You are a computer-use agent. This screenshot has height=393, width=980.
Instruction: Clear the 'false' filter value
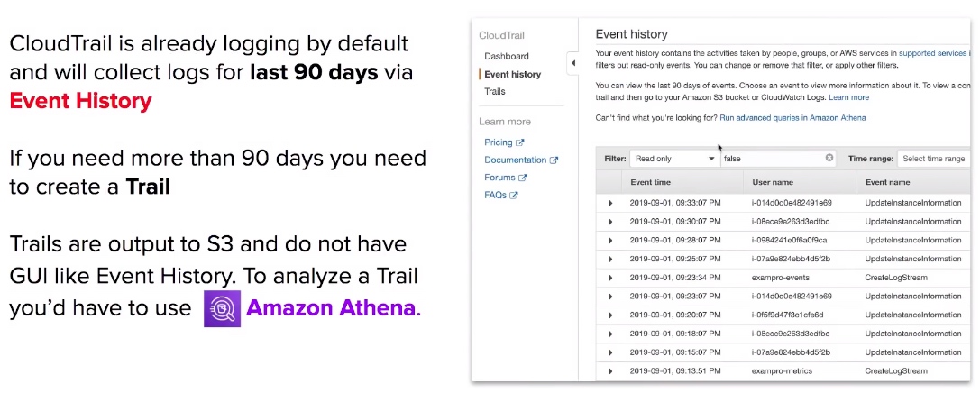[x=829, y=158]
